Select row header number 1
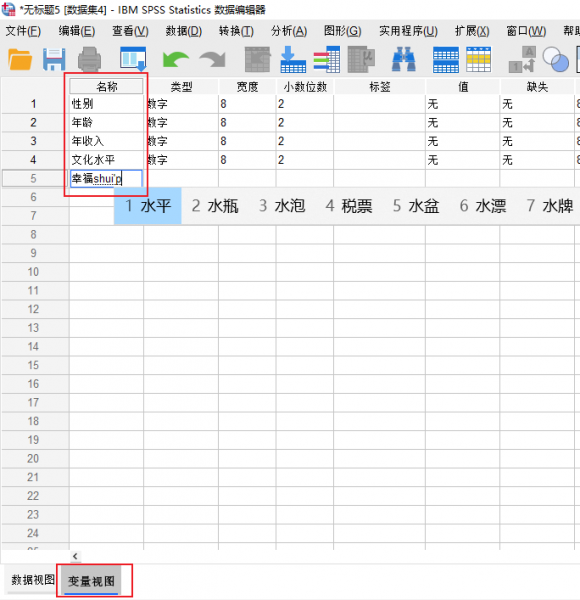 (x=34, y=104)
